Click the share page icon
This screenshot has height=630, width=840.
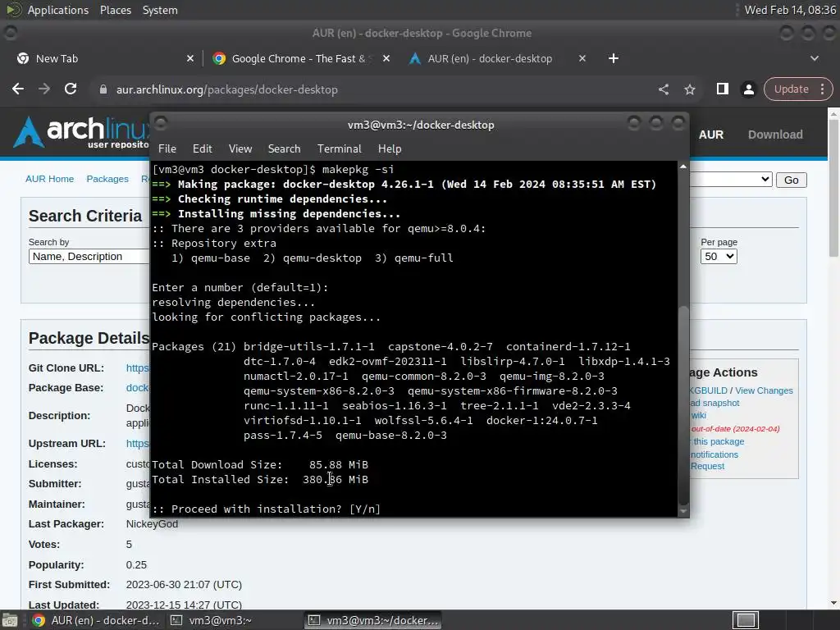[663, 89]
